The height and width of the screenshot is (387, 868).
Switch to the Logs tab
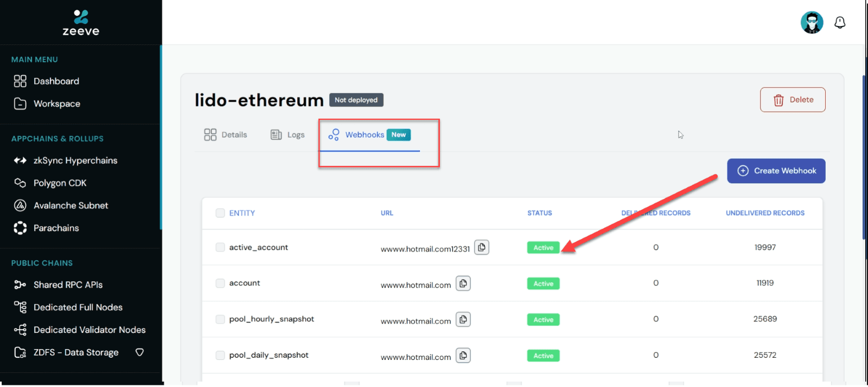(x=288, y=135)
